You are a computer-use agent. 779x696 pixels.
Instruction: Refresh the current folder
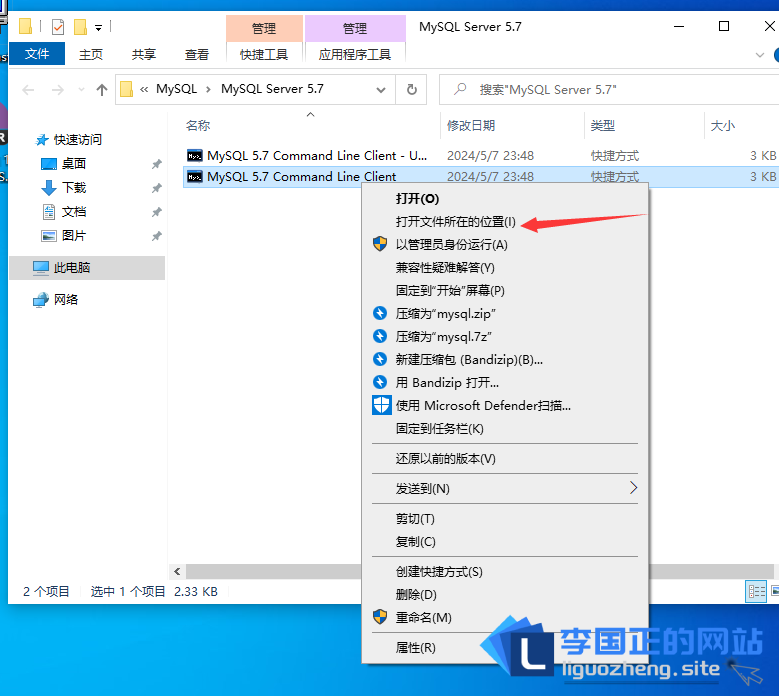[x=411, y=90]
